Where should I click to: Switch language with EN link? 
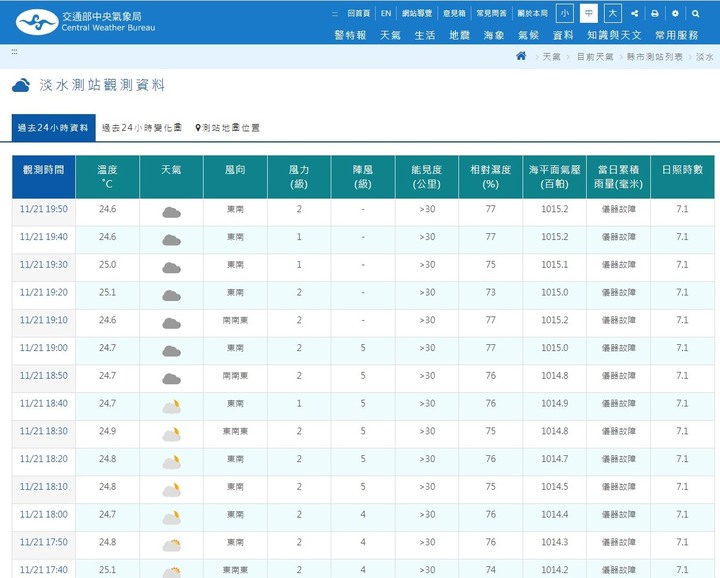(386, 13)
